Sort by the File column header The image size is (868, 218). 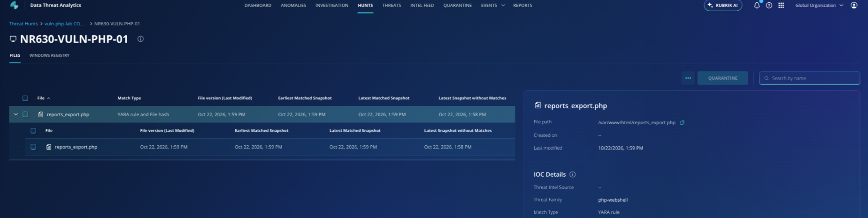[44, 98]
